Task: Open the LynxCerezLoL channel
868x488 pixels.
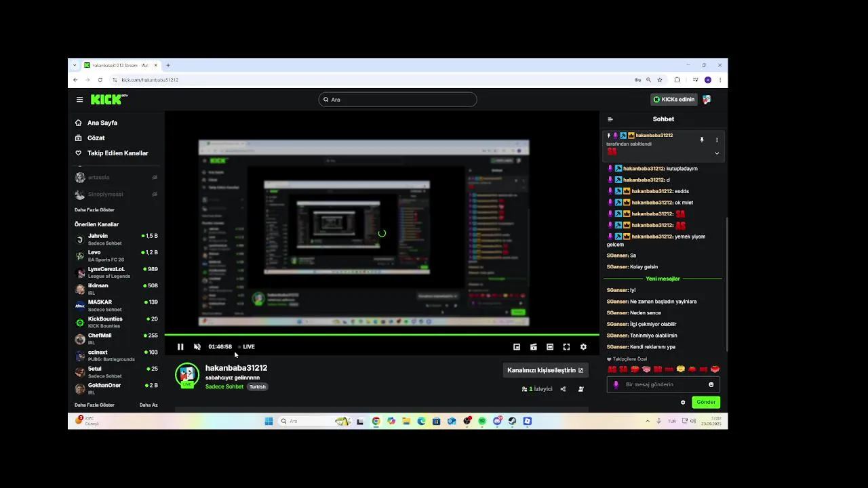Action: [x=116, y=272]
